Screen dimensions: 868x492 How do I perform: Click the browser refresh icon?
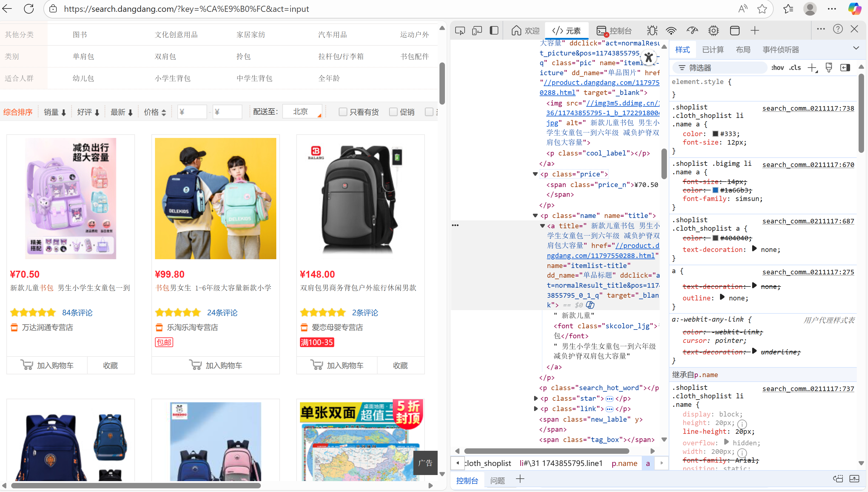(x=29, y=9)
